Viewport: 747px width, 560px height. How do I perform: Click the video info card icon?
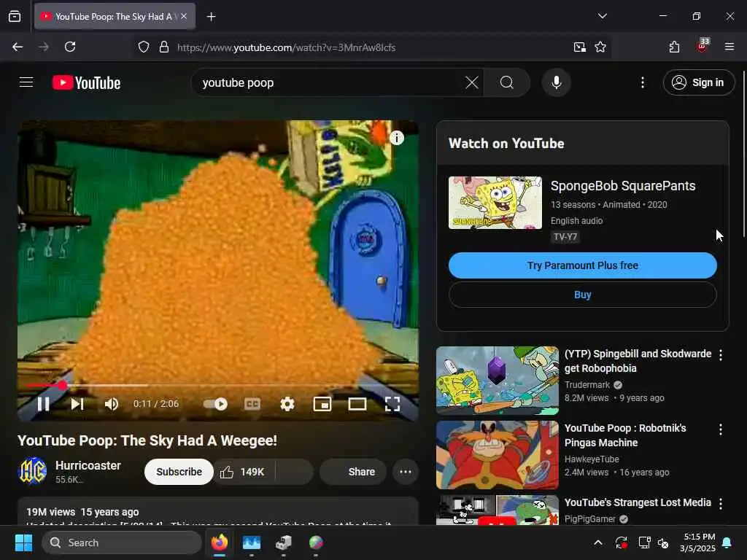(397, 138)
